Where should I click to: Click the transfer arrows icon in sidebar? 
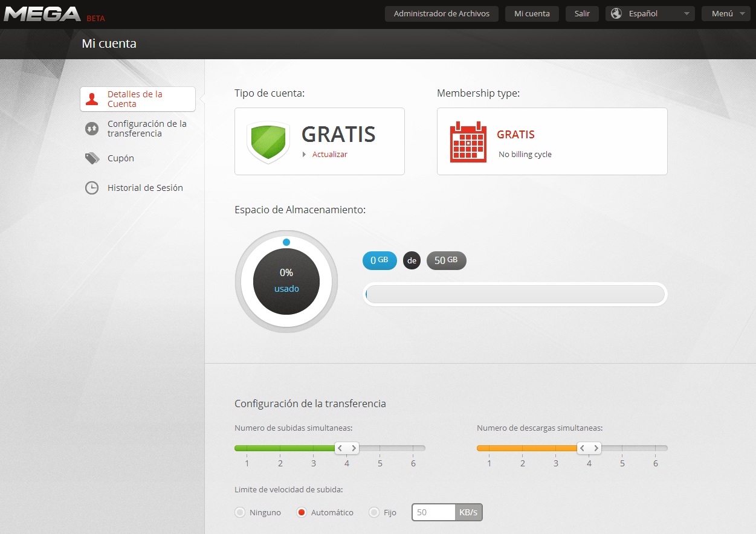[x=92, y=129]
